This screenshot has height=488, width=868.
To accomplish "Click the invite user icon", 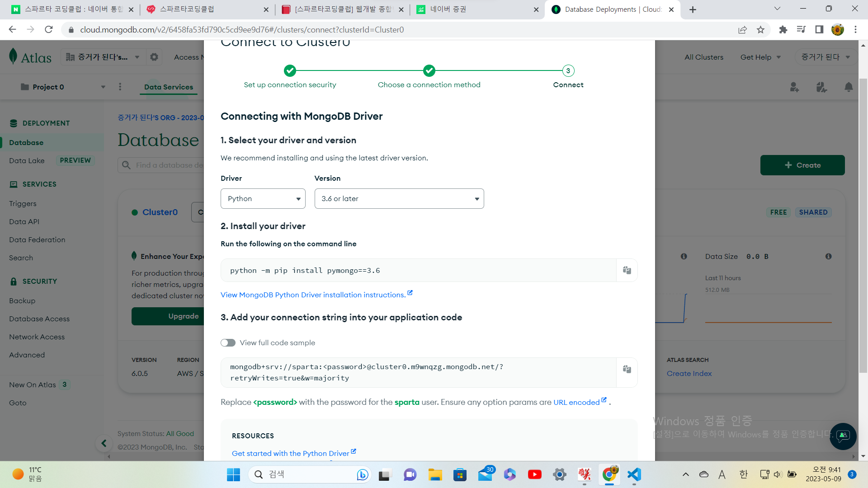I will 794,87.
